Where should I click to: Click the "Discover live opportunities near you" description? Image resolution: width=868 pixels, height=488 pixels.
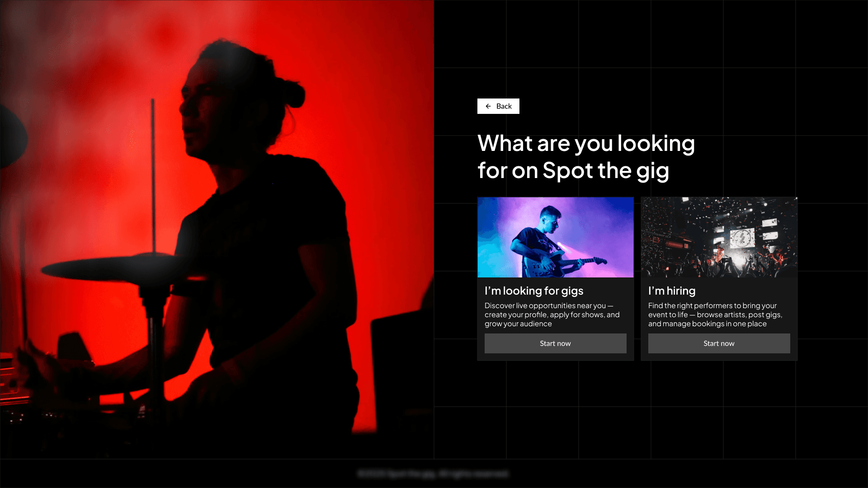(552, 315)
